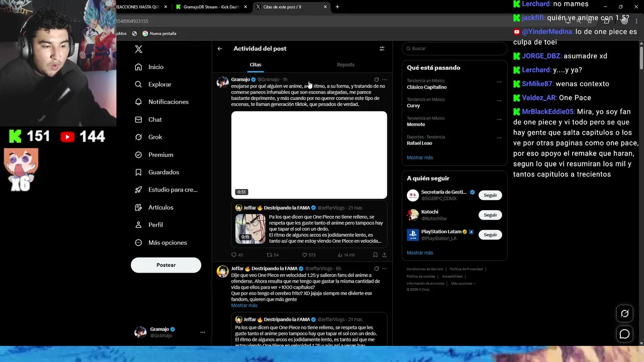This screenshot has height=362, width=644.
Task: Expand Más opciones in sidebar
Action: (161, 243)
